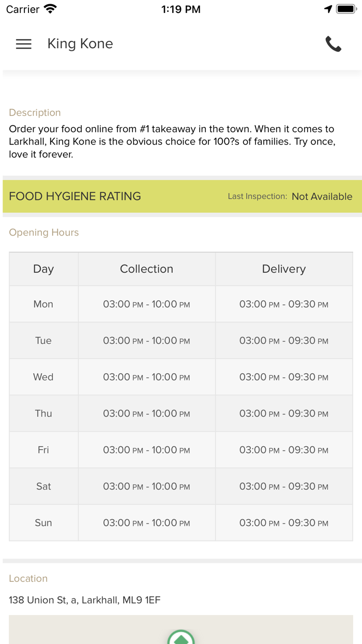This screenshot has width=362, height=644.
Task: Tap the battery indicator icon
Action: tap(345, 9)
